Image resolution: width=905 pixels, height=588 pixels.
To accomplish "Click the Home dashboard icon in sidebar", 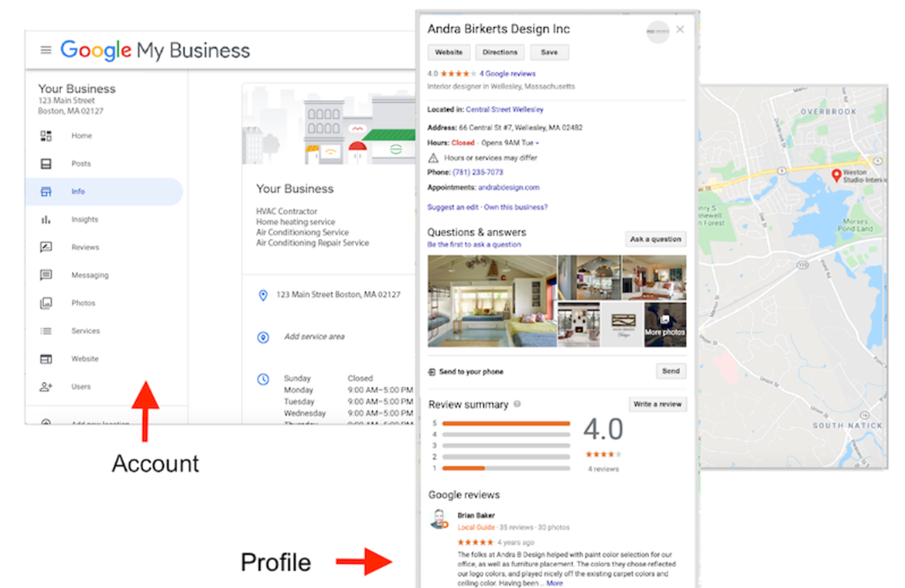I will click(x=46, y=136).
